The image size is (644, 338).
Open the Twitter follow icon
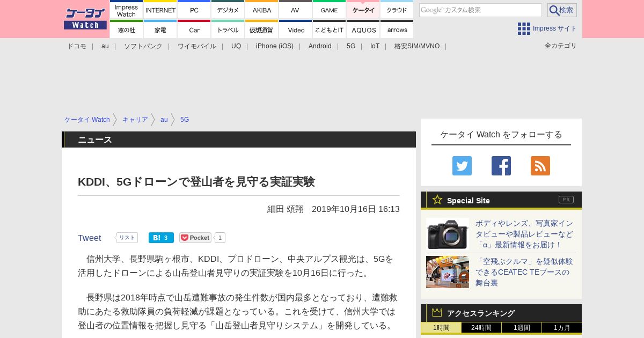[x=462, y=166]
